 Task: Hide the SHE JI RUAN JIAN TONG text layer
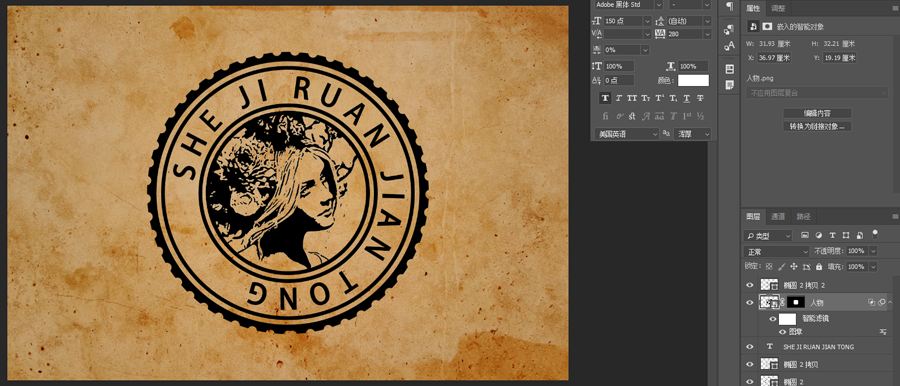point(749,347)
